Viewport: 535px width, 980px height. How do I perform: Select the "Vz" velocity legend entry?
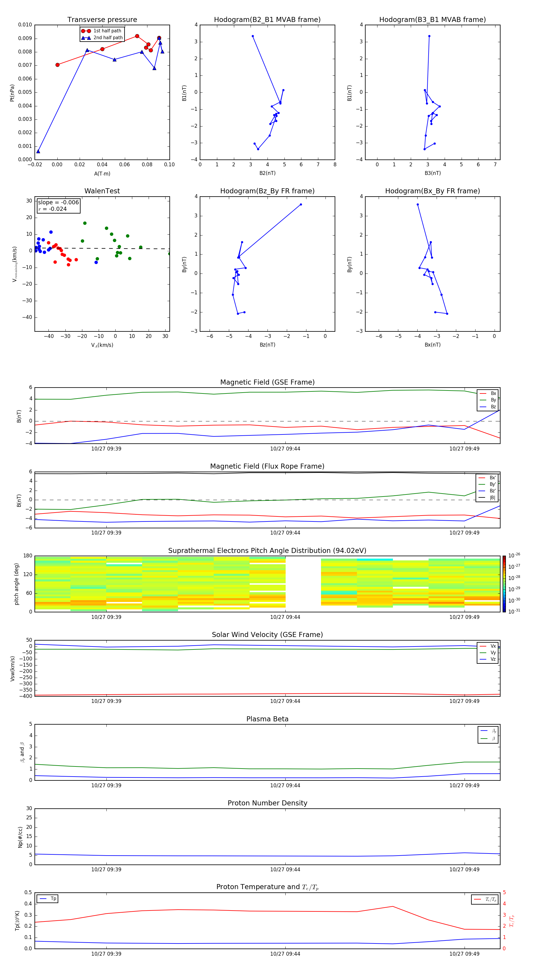coord(488,659)
